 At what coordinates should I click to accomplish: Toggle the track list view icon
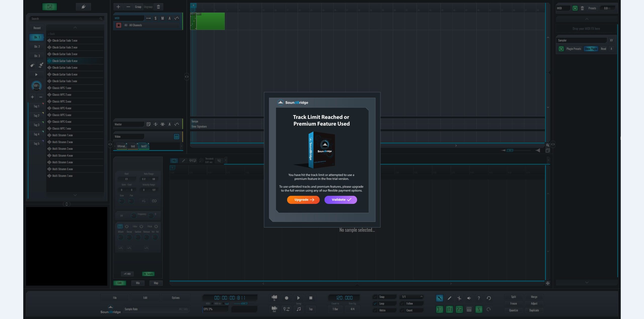439,309
